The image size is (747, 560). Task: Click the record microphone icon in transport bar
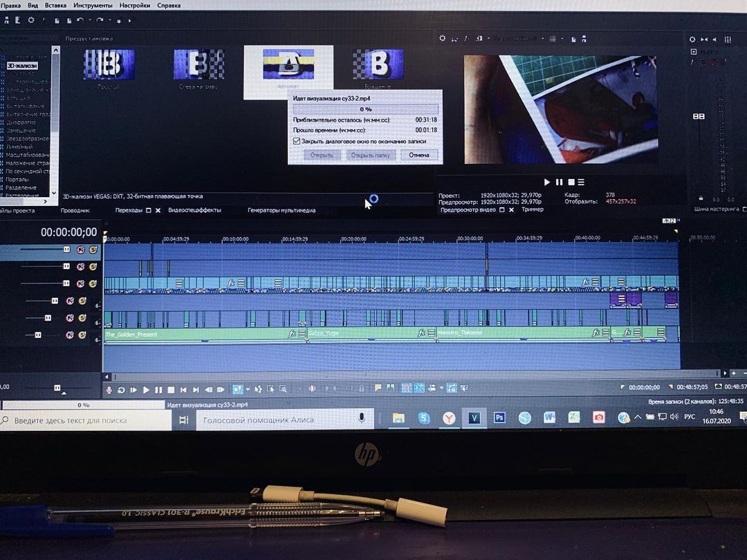[x=109, y=389]
